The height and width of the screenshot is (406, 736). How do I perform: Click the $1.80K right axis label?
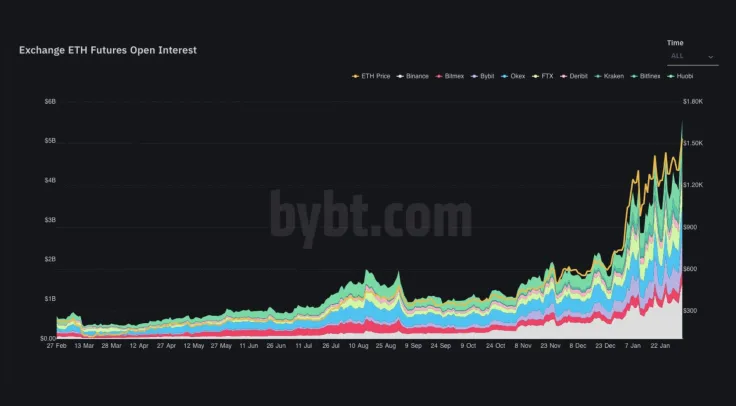(x=693, y=101)
